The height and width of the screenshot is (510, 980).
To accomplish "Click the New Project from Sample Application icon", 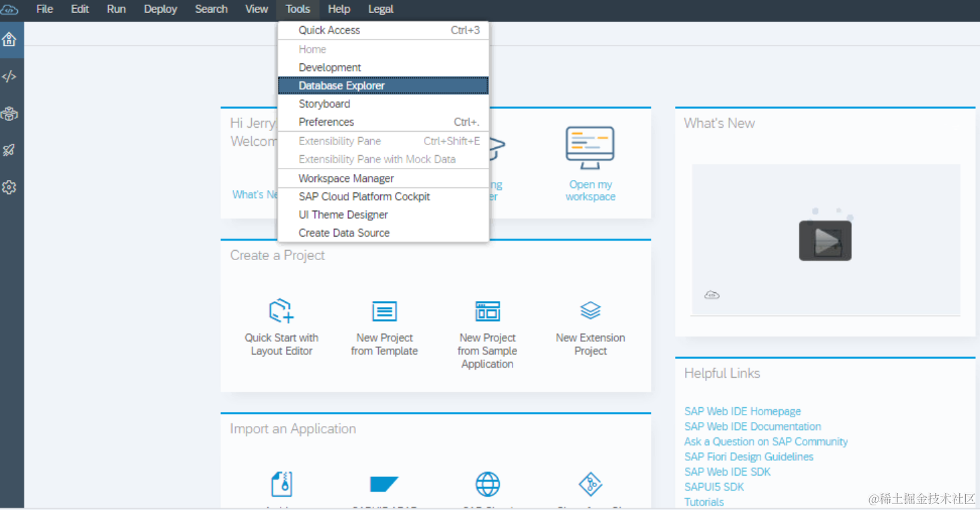I will pyautogui.click(x=488, y=311).
